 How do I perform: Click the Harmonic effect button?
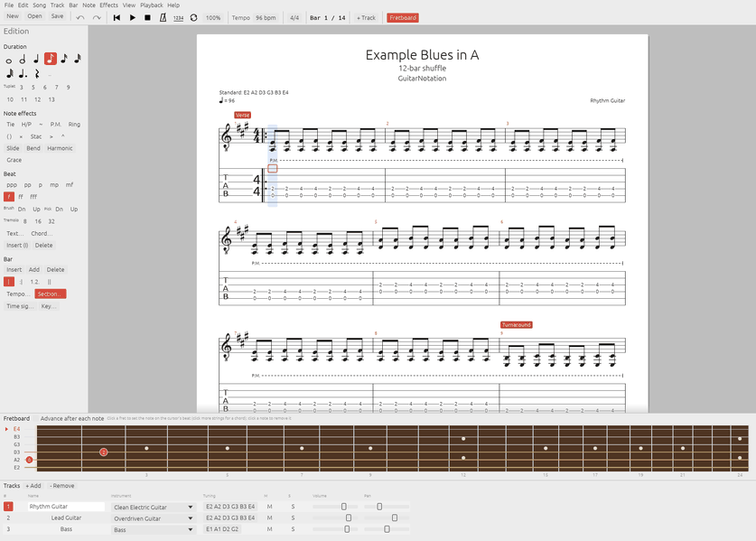[x=60, y=148]
